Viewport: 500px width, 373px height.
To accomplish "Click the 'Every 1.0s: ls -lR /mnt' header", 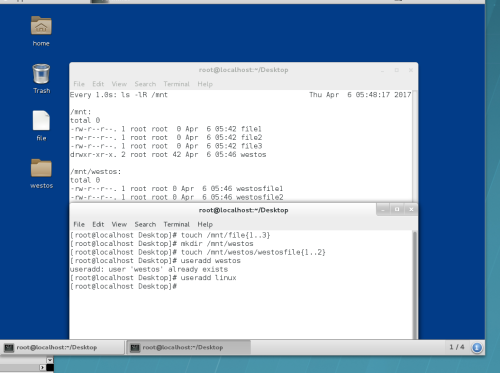I will click(x=119, y=95).
